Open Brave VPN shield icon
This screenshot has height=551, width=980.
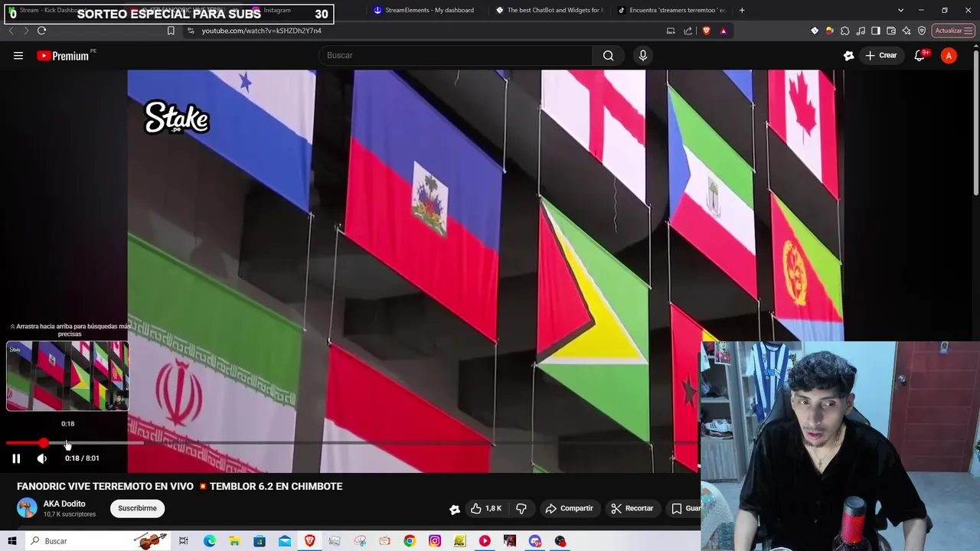coord(922,31)
